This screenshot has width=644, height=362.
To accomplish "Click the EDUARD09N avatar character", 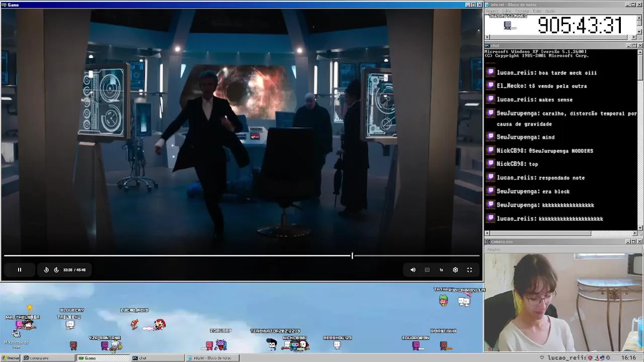I will tap(416, 345).
